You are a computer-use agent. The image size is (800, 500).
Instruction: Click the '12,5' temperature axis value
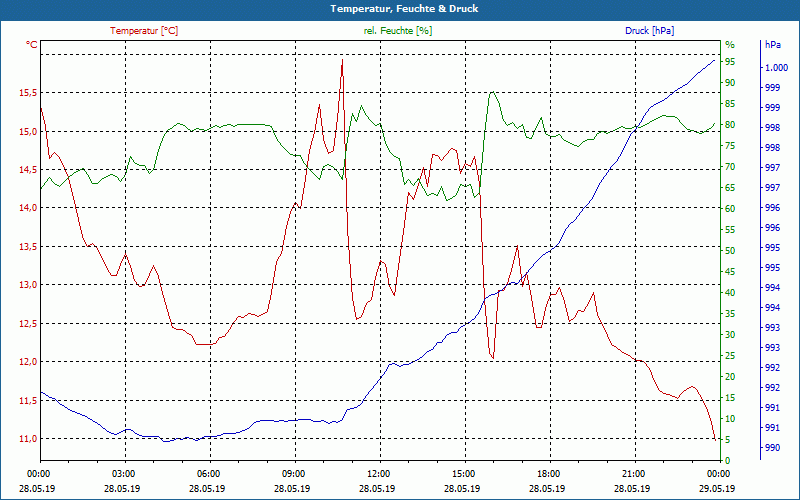pos(28,323)
